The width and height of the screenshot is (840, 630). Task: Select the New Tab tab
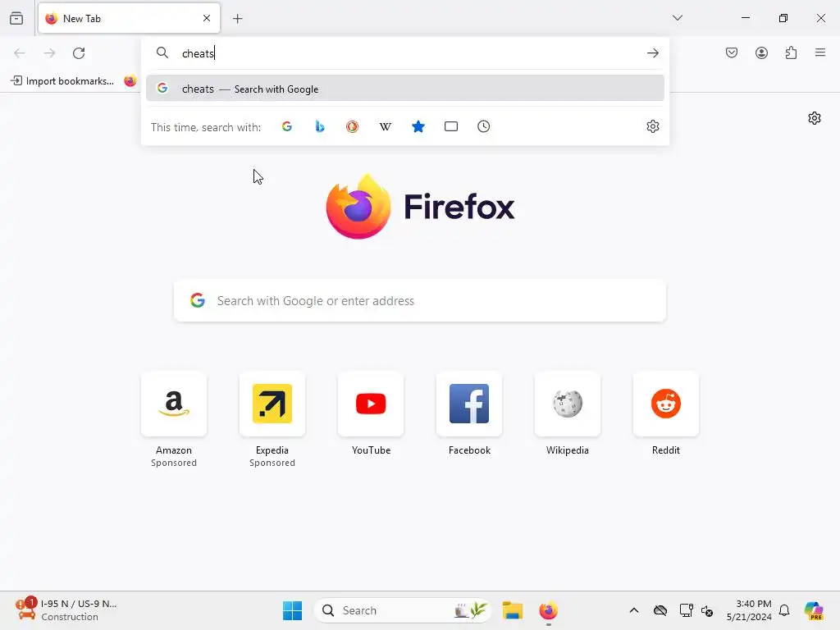click(x=129, y=18)
